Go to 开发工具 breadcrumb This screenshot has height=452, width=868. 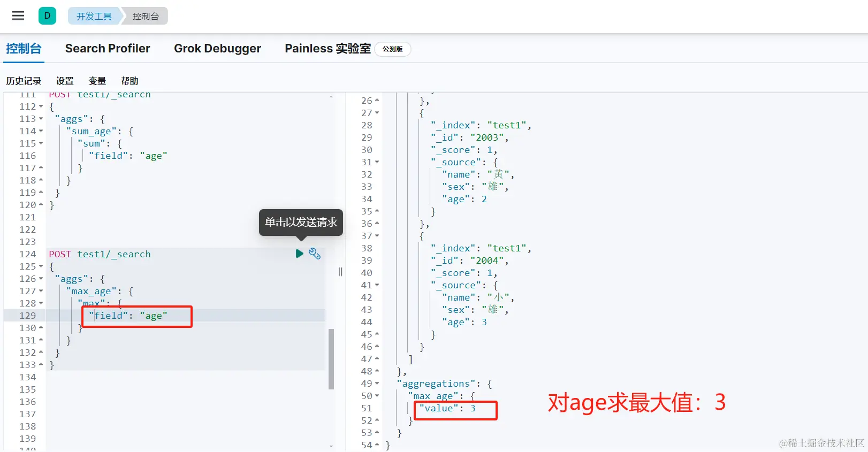(94, 16)
